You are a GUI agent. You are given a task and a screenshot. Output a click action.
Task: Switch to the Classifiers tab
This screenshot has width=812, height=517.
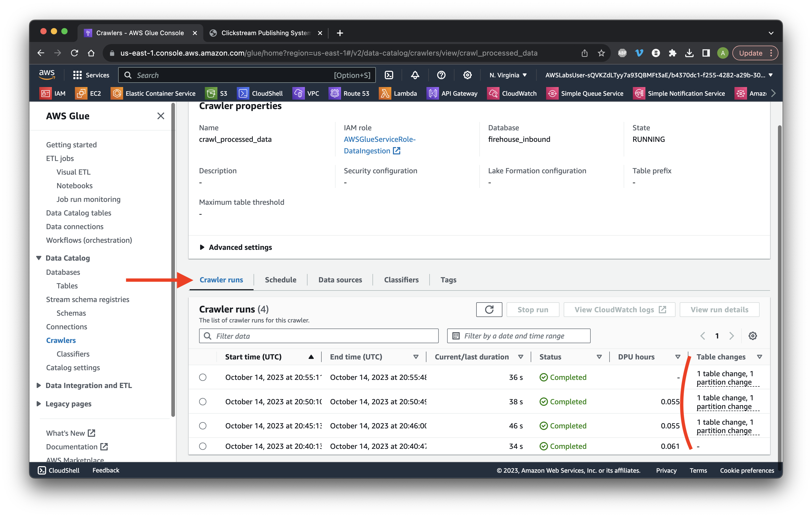click(401, 280)
